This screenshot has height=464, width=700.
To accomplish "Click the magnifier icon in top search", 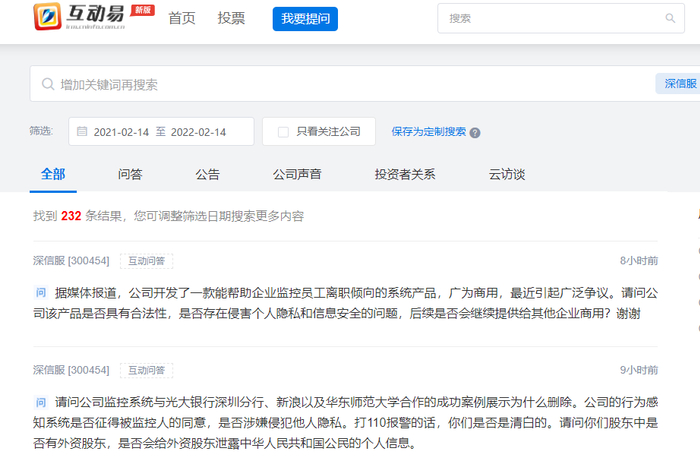I will [670, 18].
